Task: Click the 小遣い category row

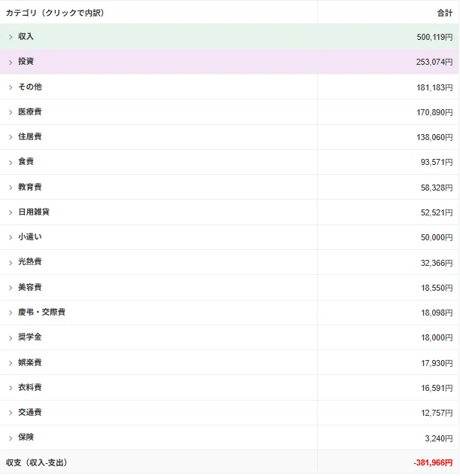Action: pos(230,237)
